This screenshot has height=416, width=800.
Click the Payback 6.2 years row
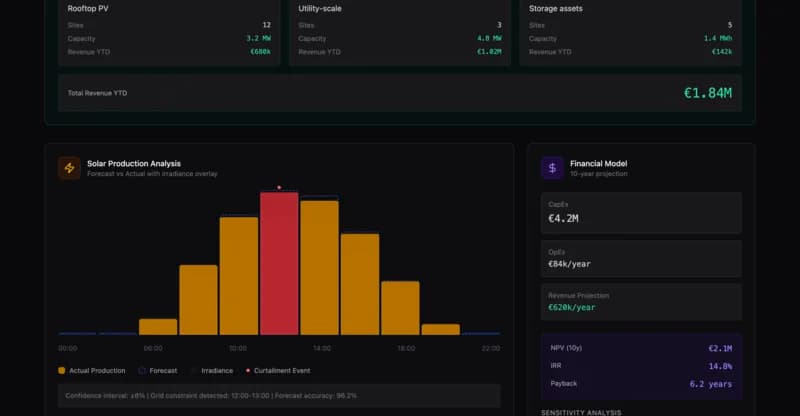pos(641,383)
